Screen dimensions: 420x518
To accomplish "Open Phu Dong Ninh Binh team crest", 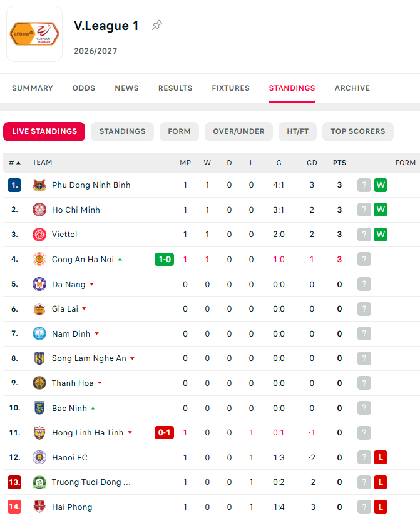I will [39, 185].
